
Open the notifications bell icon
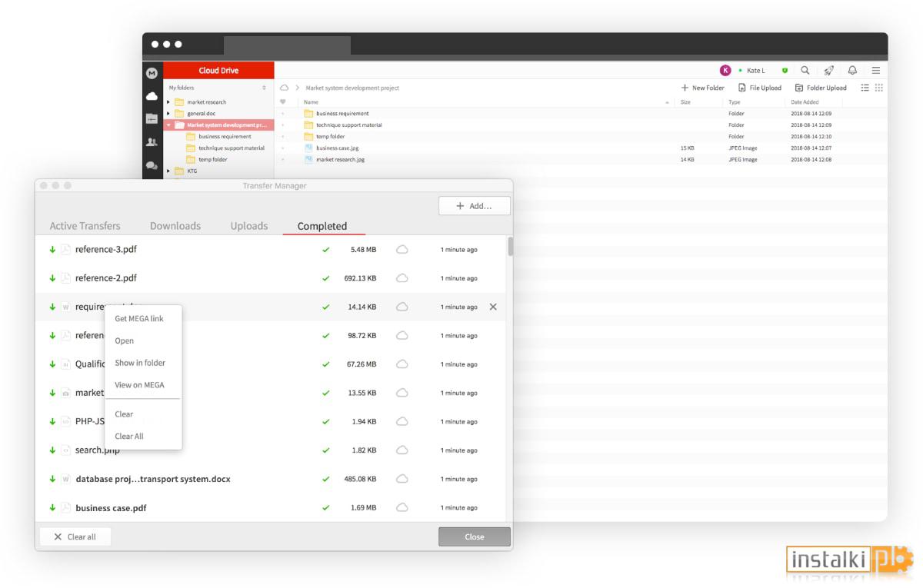(852, 70)
